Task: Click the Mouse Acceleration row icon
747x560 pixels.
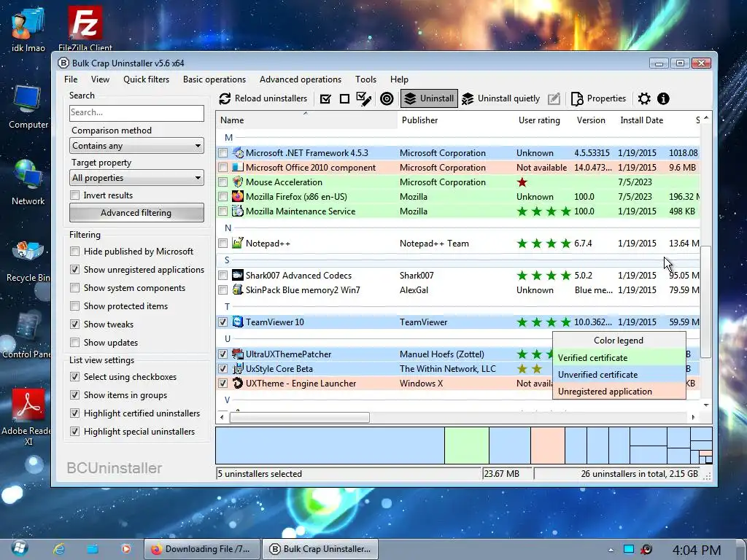Action: tap(238, 182)
